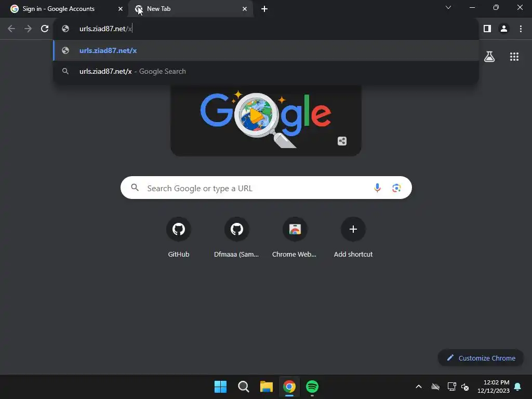532x399 pixels.
Task: Open the Windows Start menu
Action: coord(220,387)
